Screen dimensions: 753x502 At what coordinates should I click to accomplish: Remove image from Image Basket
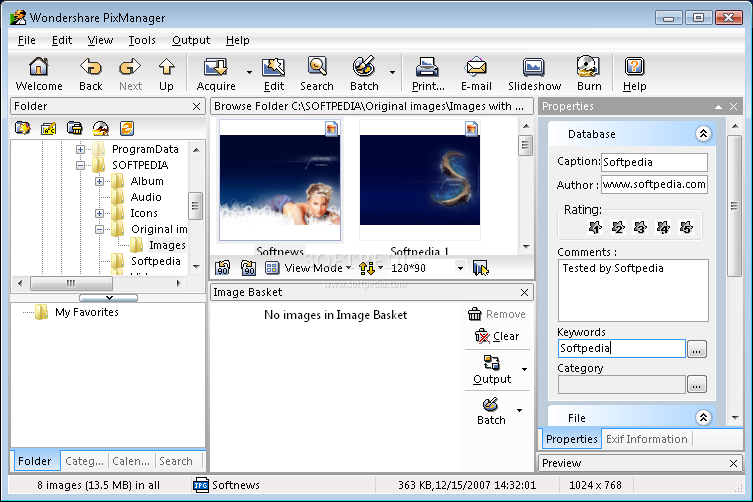tap(497, 314)
